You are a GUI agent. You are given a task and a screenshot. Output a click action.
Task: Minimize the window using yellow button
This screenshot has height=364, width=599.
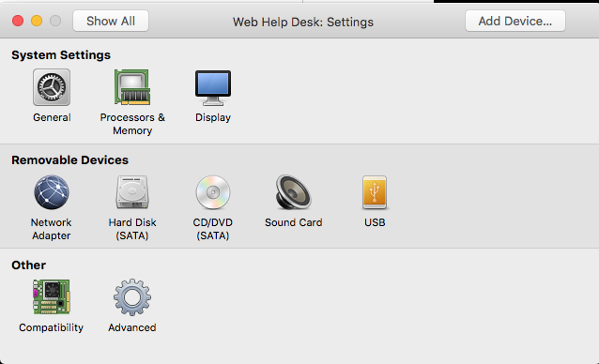click(37, 21)
